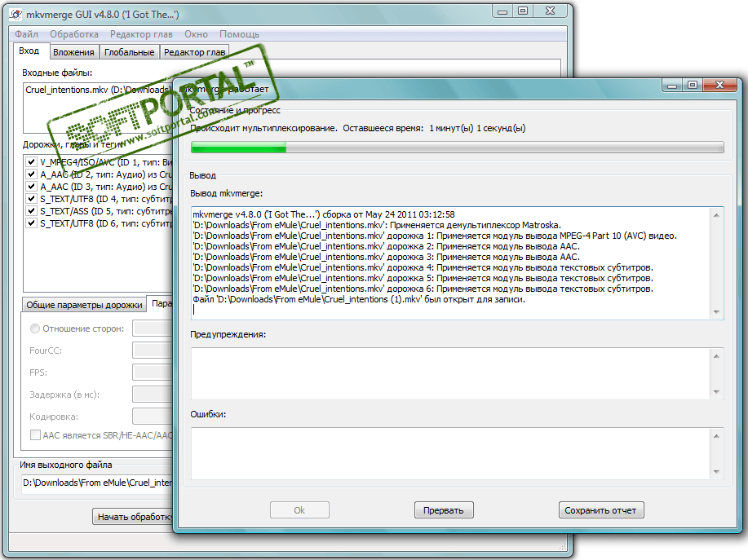Open the Файл menu
This screenshot has height=560, width=748.
[26, 34]
